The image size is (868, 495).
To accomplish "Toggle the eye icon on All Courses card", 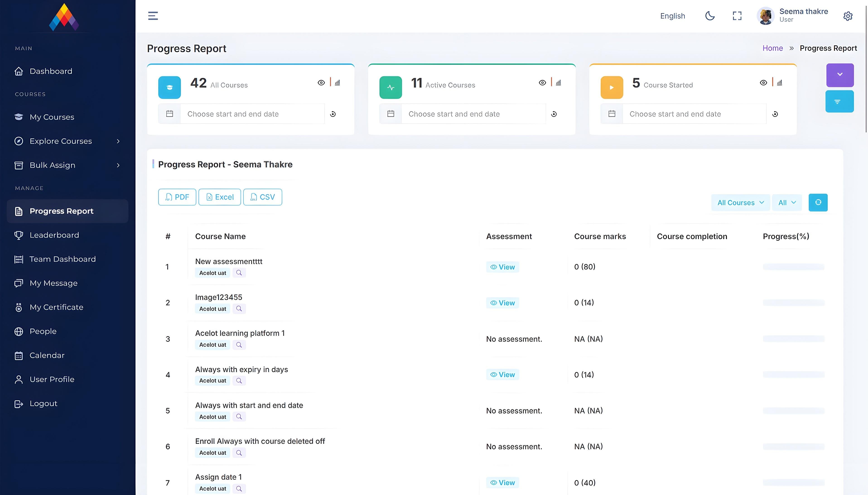I will 321,83.
